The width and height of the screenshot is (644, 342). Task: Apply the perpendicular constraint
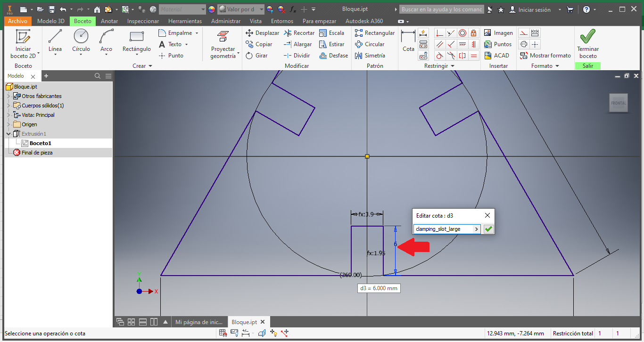(x=451, y=44)
